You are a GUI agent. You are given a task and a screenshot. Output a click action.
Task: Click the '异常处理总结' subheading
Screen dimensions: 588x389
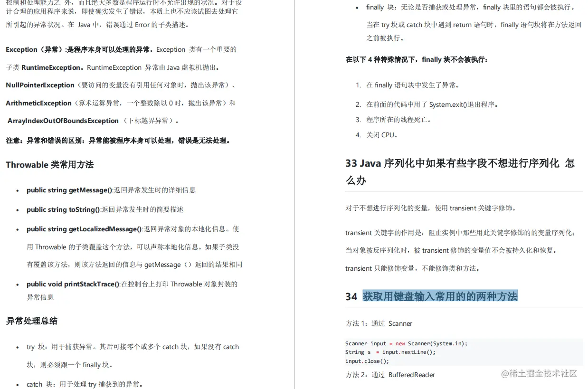click(x=31, y=321)
